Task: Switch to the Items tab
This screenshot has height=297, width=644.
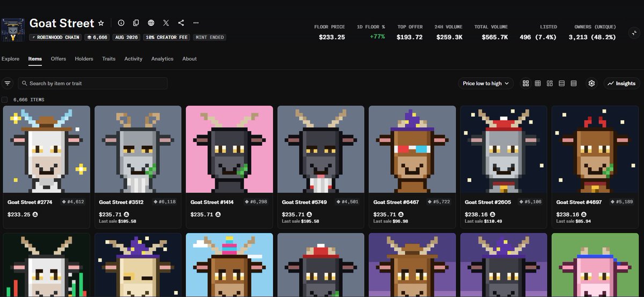Action: click(35, 59)
